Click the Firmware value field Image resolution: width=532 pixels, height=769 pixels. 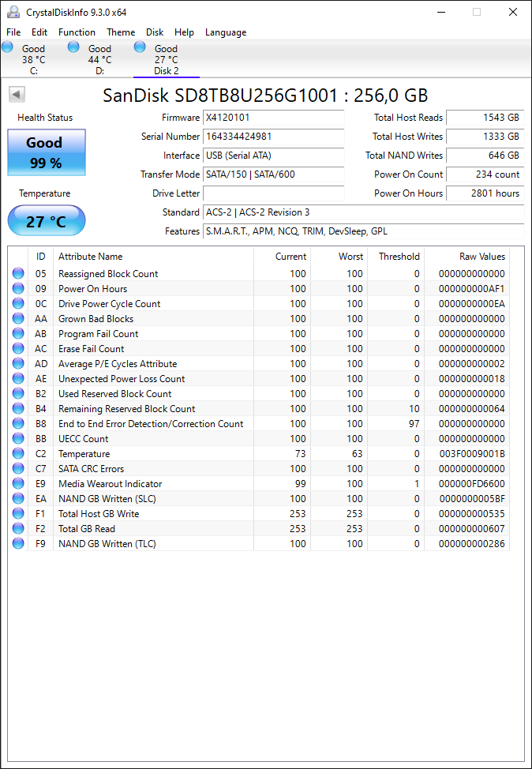[274, 118]
